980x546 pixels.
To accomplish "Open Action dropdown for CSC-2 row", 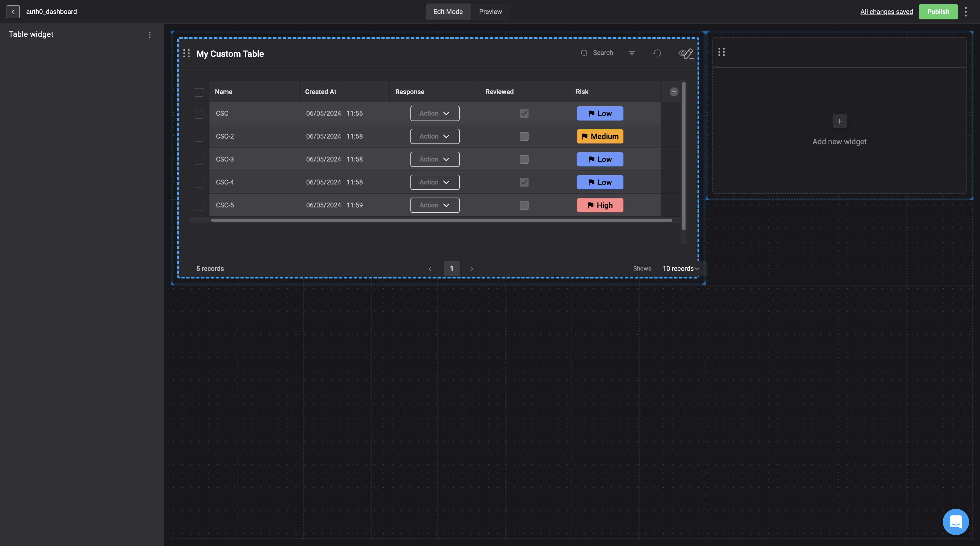I will coord(434,136).
